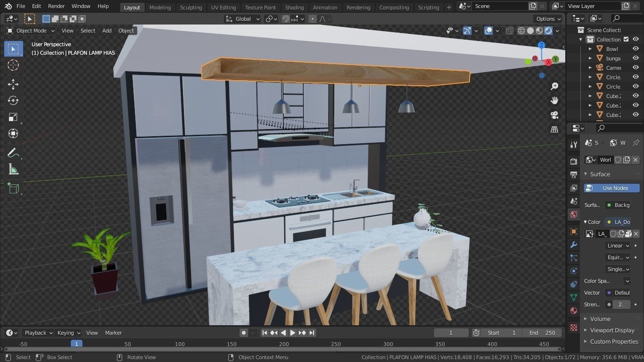
Task: Activate the Scale tool
Action: coord(13,117)
